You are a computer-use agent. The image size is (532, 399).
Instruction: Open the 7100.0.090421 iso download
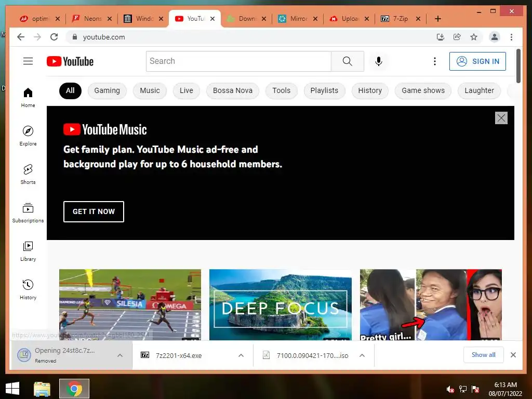click(312, 355)
